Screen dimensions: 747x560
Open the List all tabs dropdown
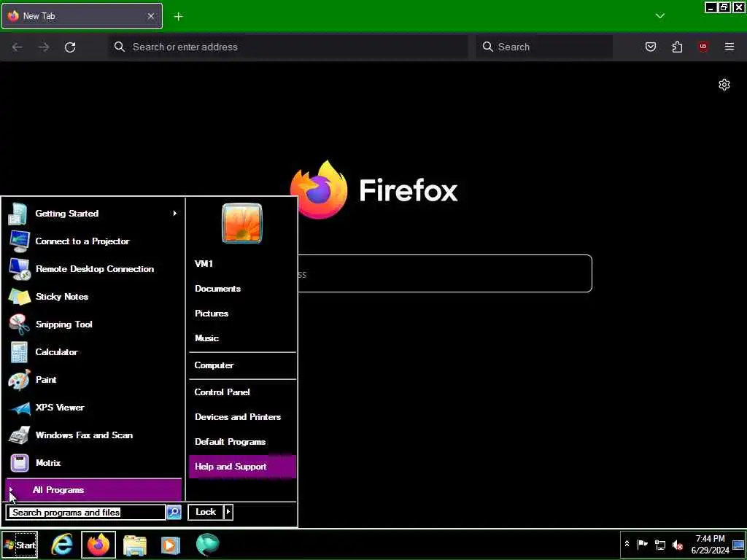click(659, 16)
